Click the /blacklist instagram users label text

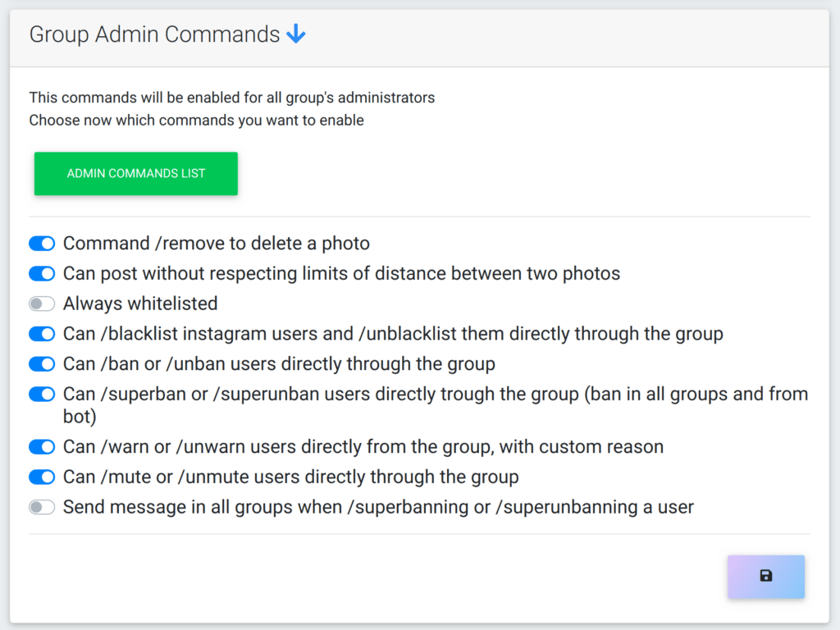pyautogui.click(x=393, y=334)
